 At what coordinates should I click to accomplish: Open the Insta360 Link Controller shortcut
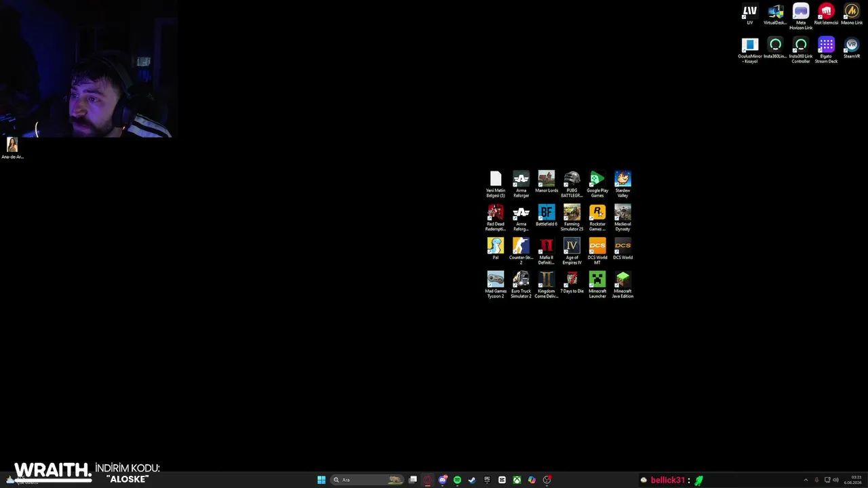point(801,50)
